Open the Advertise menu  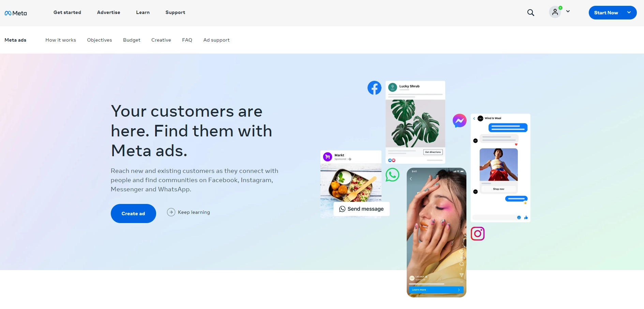pos(108,12)
